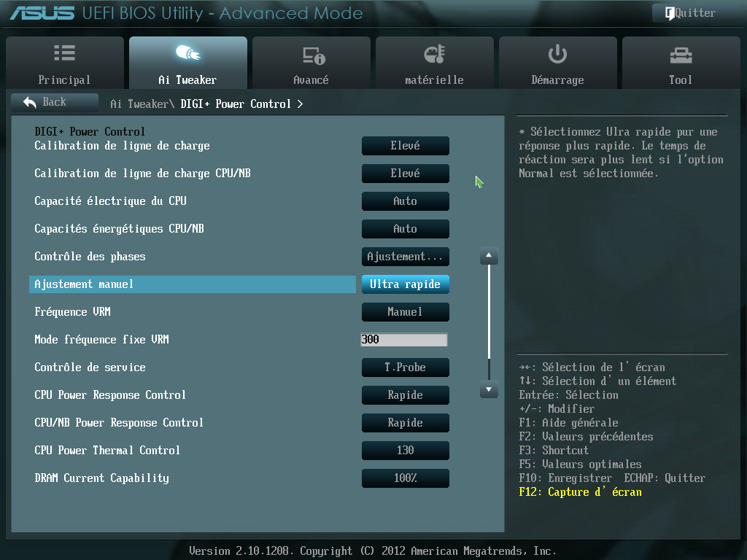Viewport: 747px width, 560px height.
Task: Open Contrôle des phases Ajustement dropdown
Action: [406, 256]
